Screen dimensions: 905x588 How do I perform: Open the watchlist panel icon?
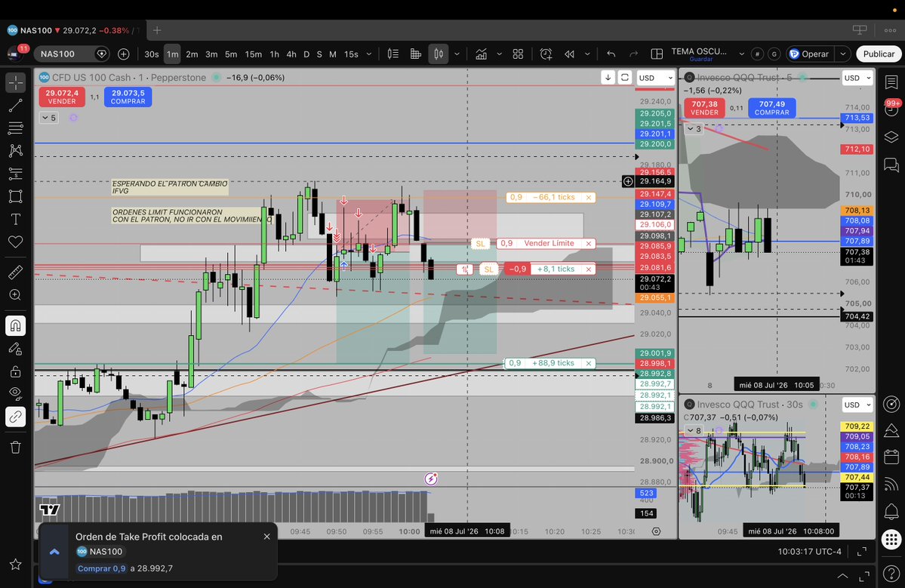pos(891,82)
